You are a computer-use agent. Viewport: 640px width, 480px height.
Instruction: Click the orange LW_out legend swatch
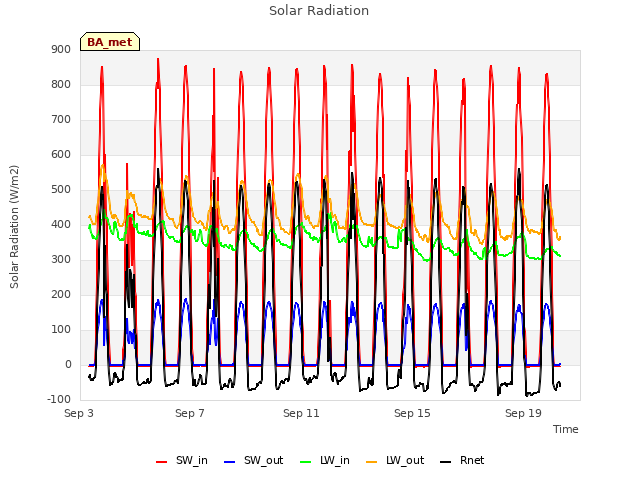(372, 462)
